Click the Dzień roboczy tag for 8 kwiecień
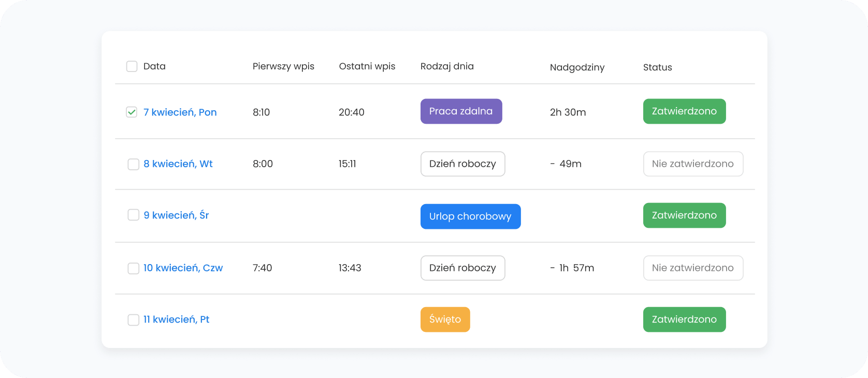 [x=462, y=164]
